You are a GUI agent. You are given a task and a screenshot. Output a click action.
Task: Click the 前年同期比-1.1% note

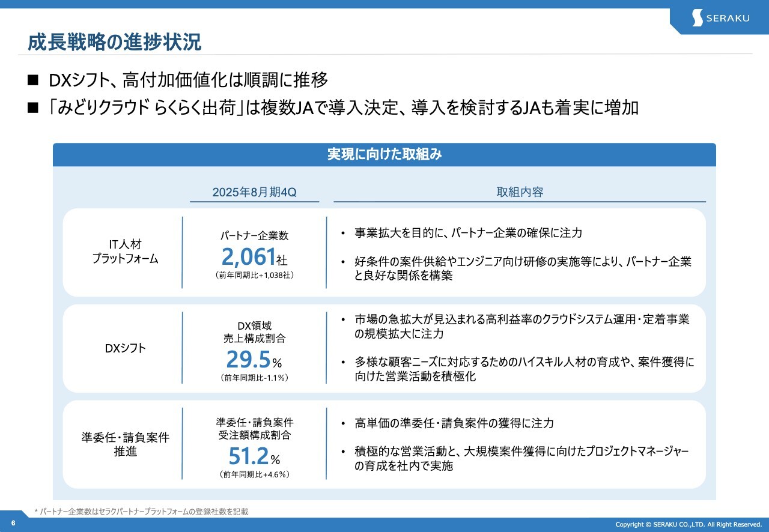(254, 378)
